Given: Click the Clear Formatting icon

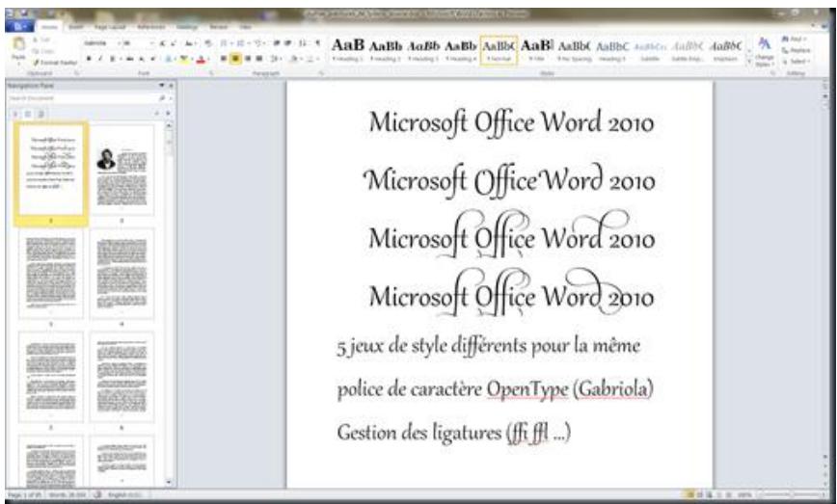Looking at the screenshot, I should coord(208,43).
